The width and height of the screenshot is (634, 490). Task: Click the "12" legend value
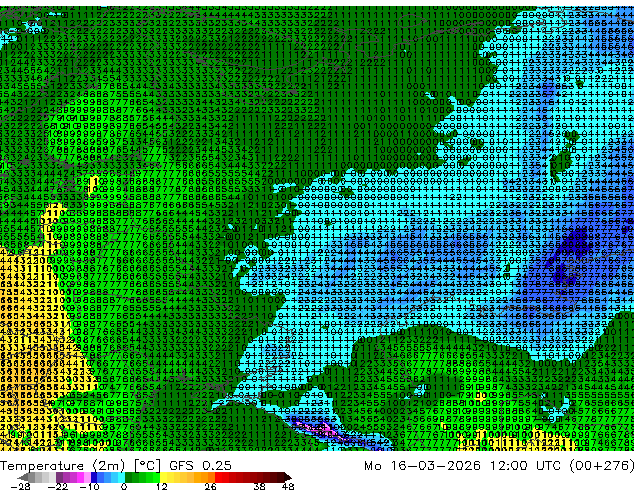[x=162, y=486]
